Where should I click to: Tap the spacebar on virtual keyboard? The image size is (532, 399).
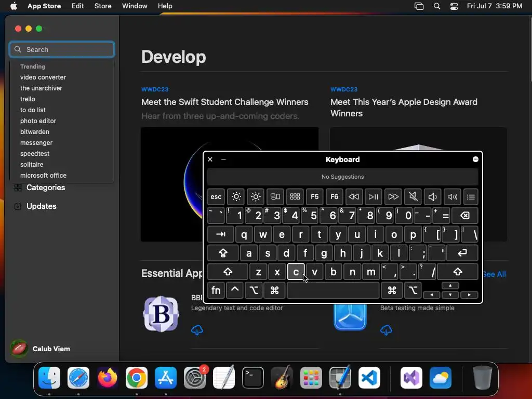[x=333, y=290]
